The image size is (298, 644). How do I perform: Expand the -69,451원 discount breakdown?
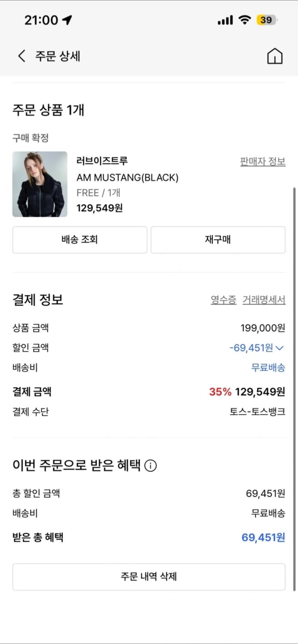click(257, 348)
